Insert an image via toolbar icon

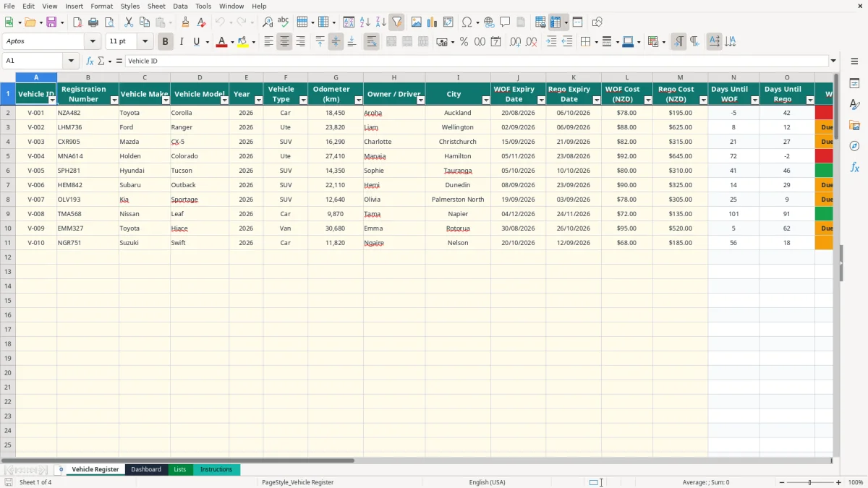click(417, 22)
